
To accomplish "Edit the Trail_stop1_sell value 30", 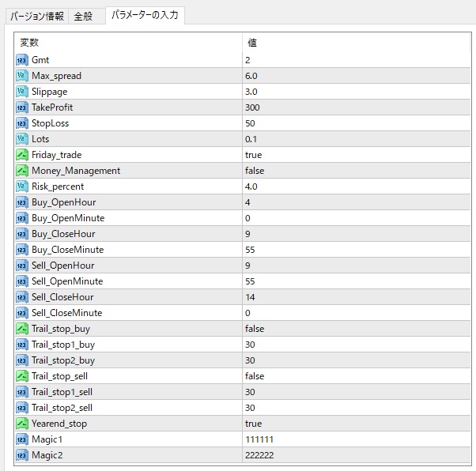I will coord(357,392).
